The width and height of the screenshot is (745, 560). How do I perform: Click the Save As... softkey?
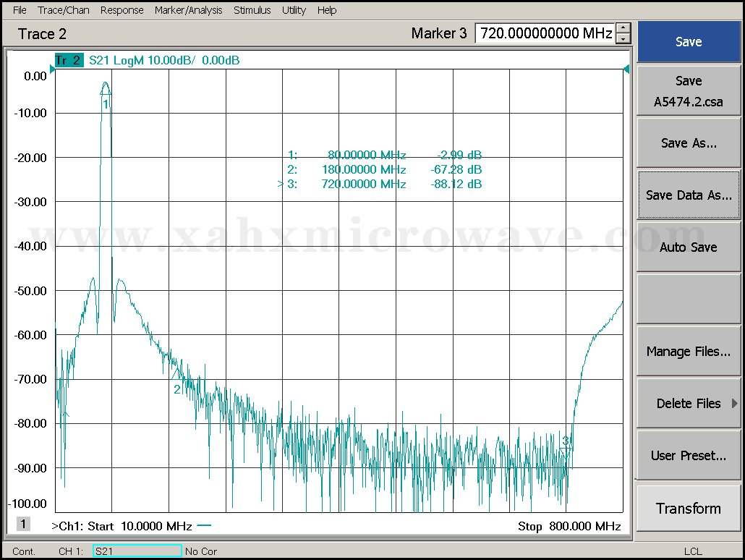click(689, 143)
